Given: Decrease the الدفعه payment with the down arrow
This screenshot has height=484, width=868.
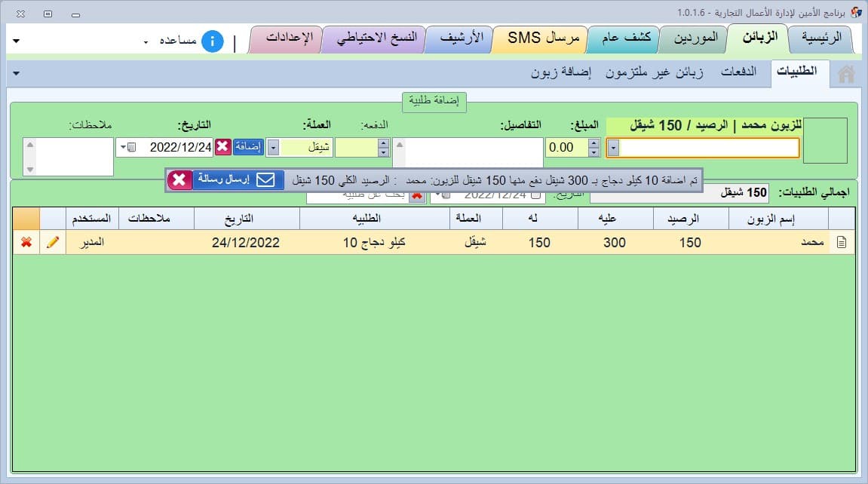Looking at the screenshot, I should point(384,152).
